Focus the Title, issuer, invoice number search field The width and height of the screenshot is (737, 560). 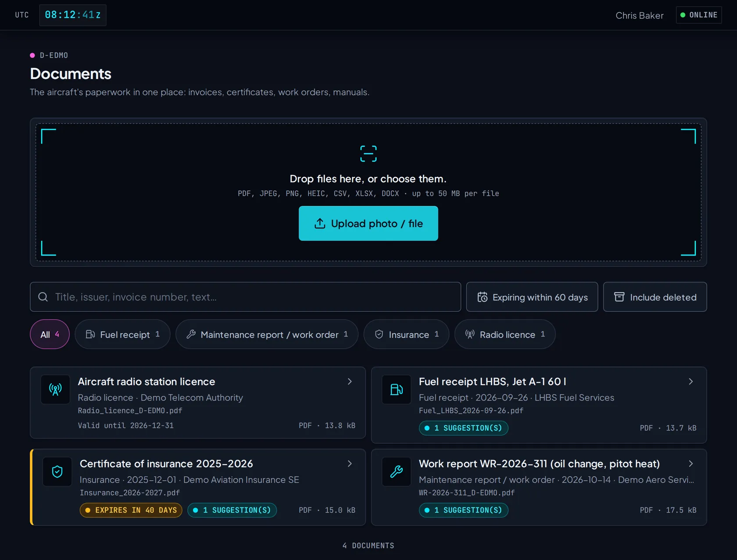click(x=245, y=297)
